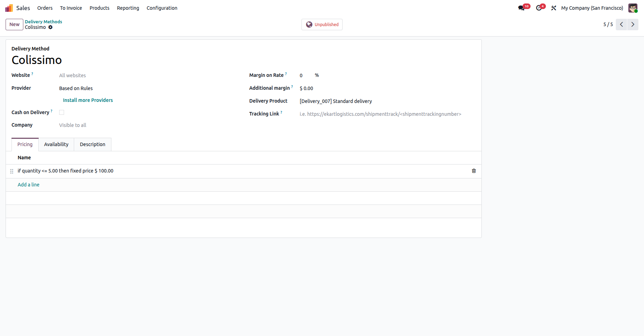644x336 pixels.
Task: Click the 5 / 5 record pager counter
Action: pyautogui.click(x=608, y=24)
